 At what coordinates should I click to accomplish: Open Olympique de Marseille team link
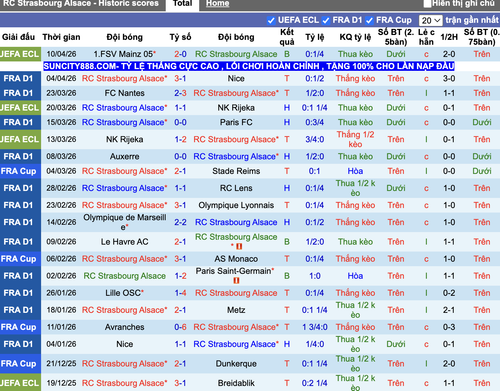tap(124, 222)
